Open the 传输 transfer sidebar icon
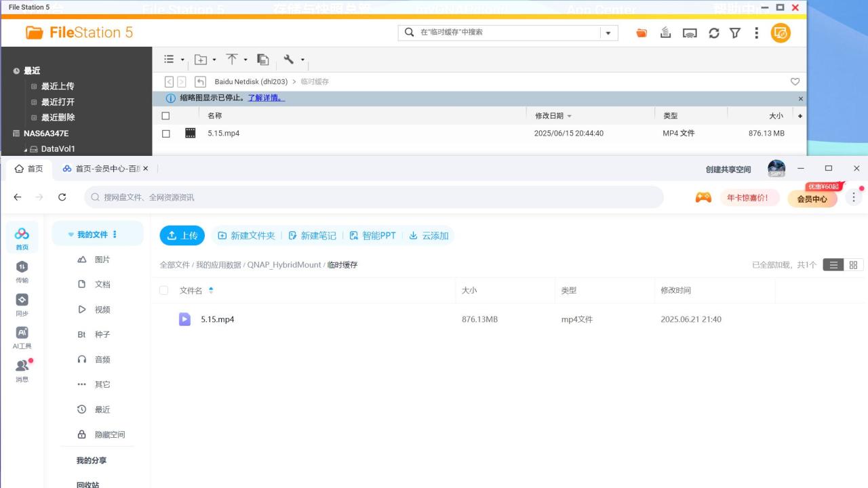This screenshot has width=868, height=488. click(22, 271)
